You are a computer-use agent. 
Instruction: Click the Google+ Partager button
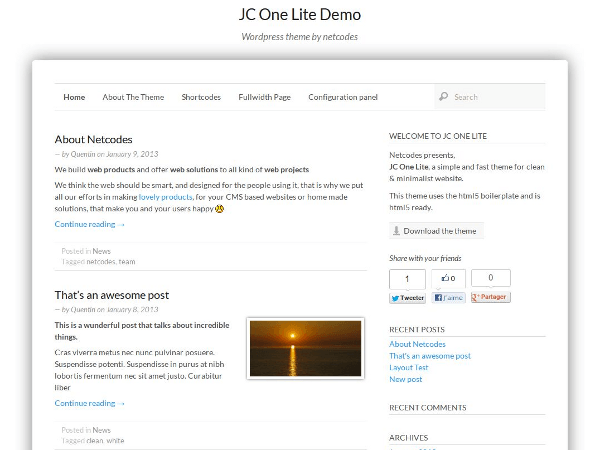490,297
